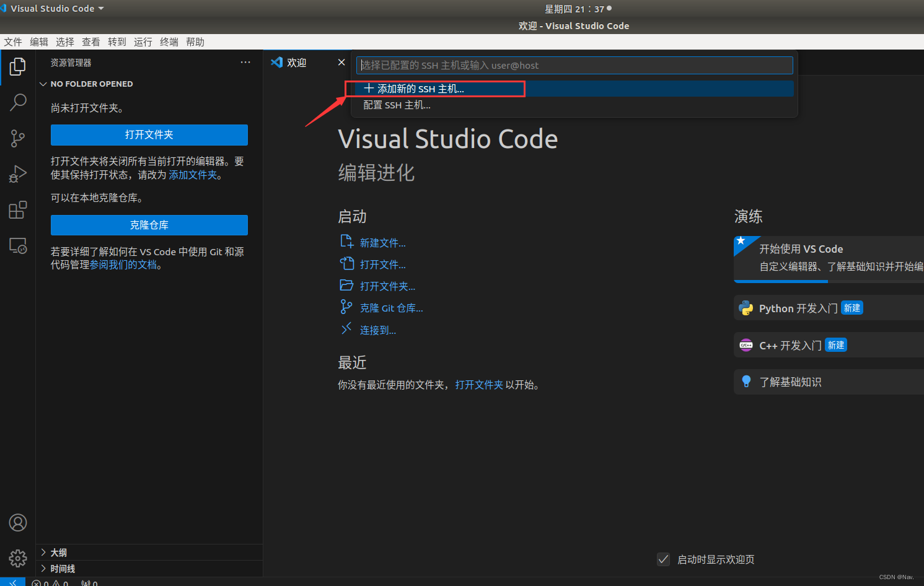This screenshot has width=924, height=586.
Task: Open the 终端 menu
Action: pyautogui.click(x=169, y=42)
